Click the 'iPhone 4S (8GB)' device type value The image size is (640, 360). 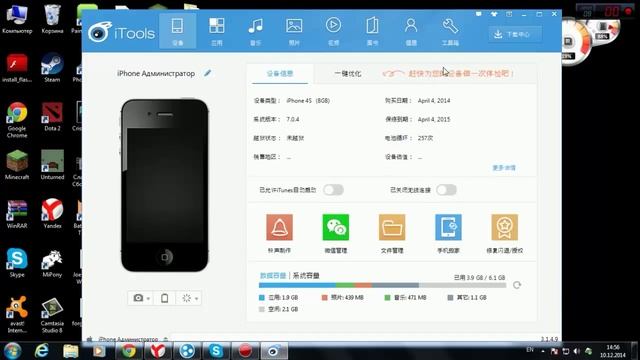point(308,100)
